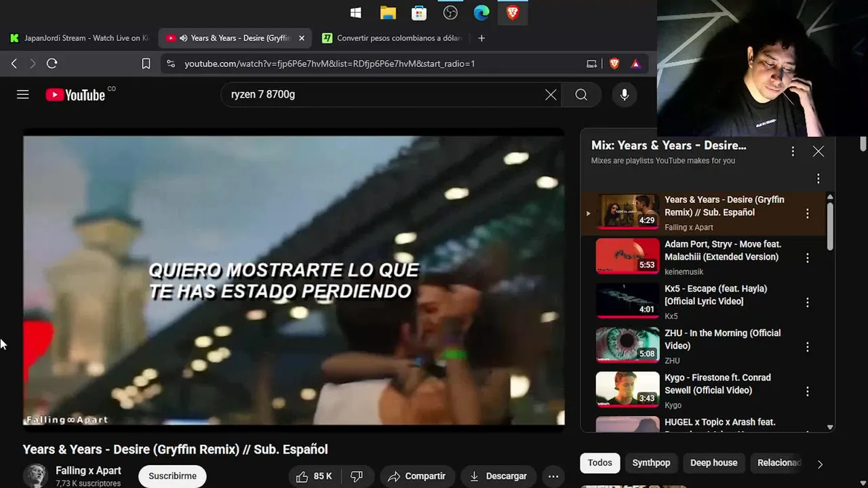Open secondary playlist options menu
This screenshot has height=488, width=868.
tap(818, 179)
